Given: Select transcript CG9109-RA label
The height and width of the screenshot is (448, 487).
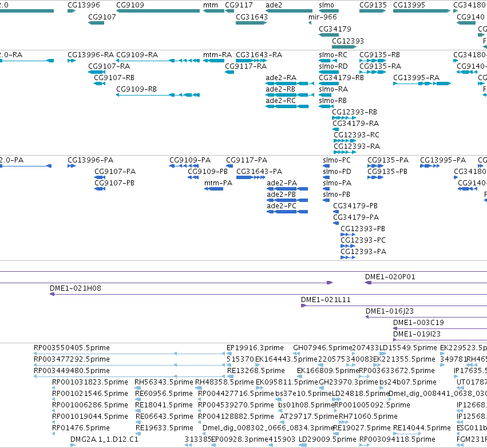Looking at the screenshot, I should 137,55.
